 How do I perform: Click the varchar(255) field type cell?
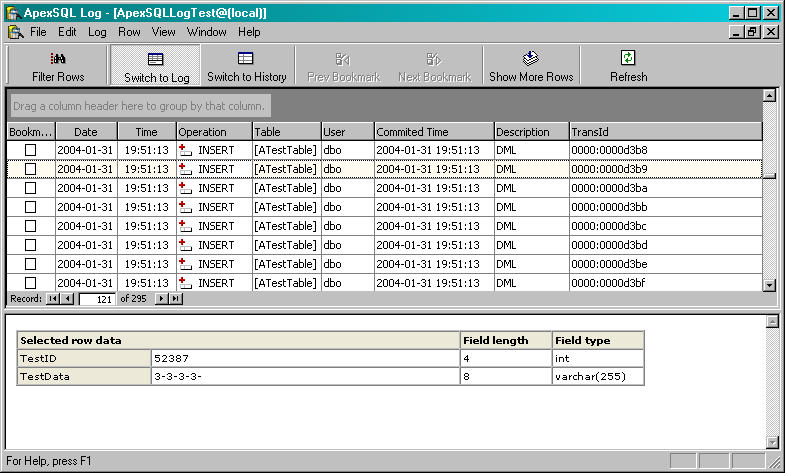pyautogui.click(x=598, y=376)
